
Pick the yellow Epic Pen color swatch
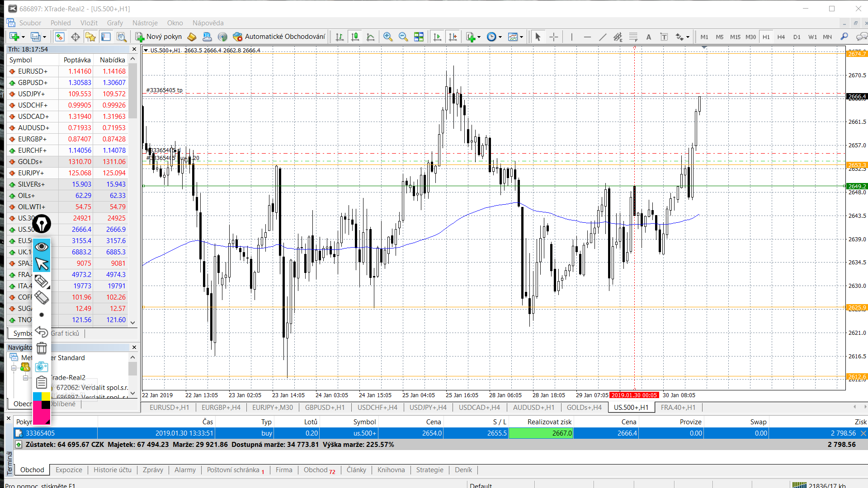click(x=46, y=397)
